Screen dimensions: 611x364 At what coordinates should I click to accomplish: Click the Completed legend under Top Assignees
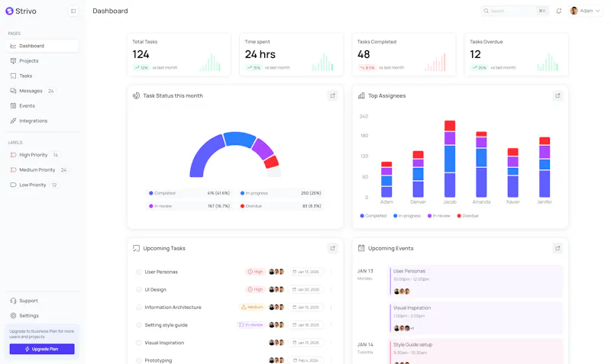tap(373, 216)
